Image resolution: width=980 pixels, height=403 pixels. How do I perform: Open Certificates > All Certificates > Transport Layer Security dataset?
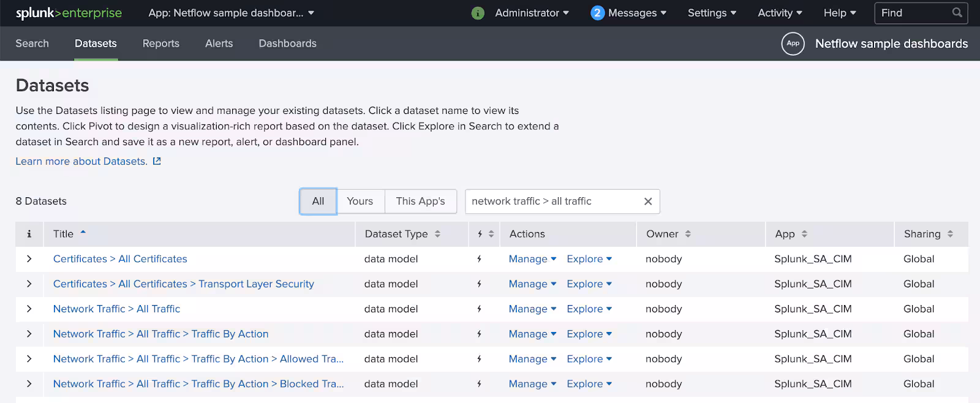[183, 284]
